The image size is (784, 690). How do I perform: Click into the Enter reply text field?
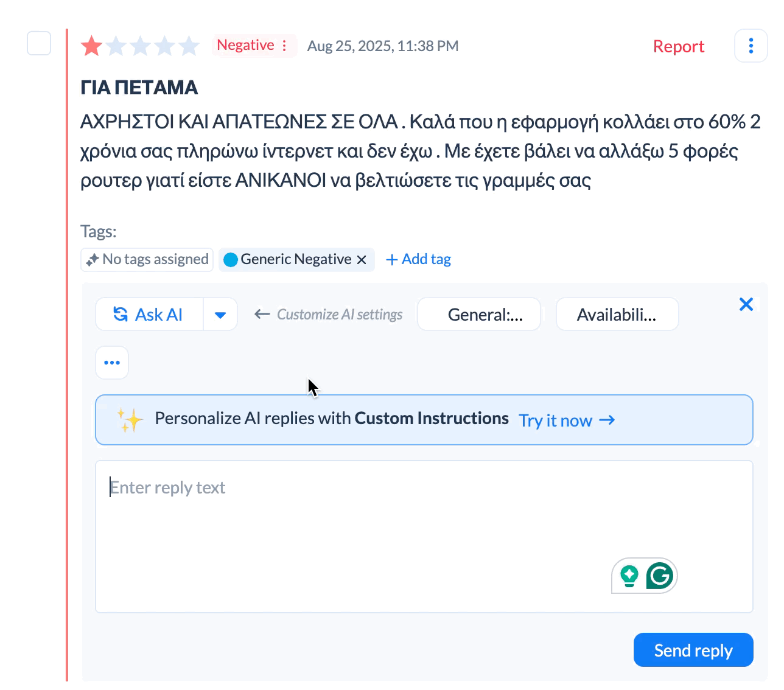pos(424,537)
